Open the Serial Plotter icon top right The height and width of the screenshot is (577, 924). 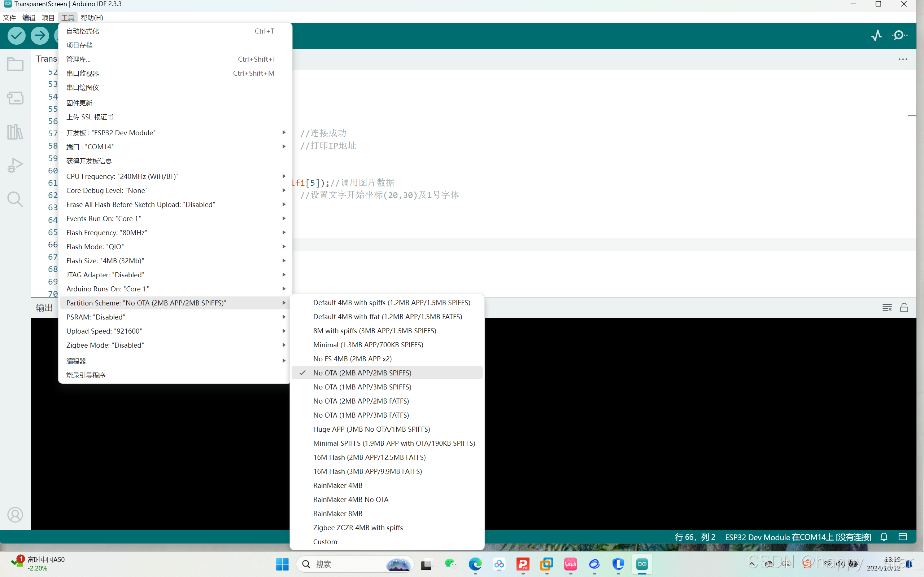[876, 35]
